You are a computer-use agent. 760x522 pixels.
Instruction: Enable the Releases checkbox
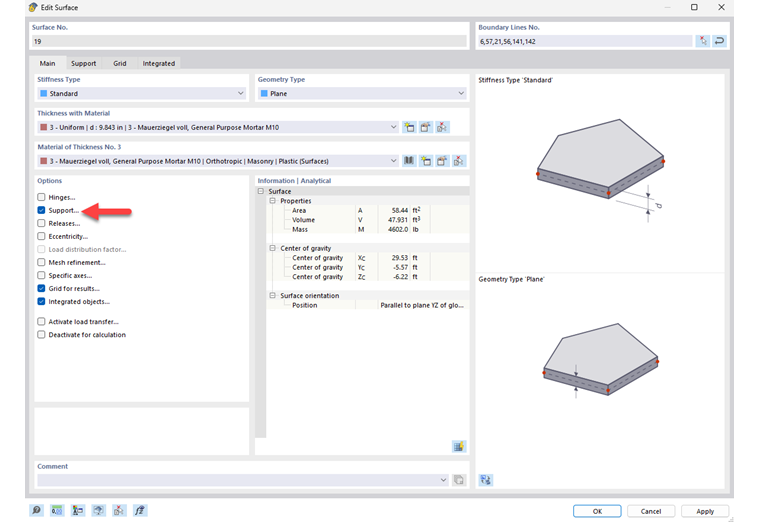(41, 223)
